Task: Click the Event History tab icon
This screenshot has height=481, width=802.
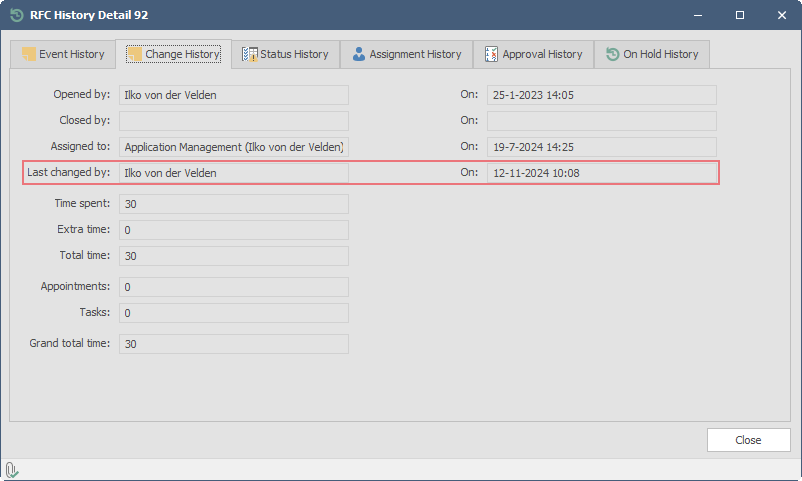Action: (28, 54)
